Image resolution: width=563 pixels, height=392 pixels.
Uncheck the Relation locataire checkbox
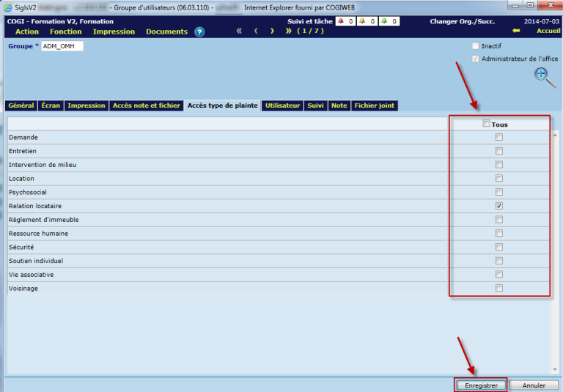[x=499, y=206]
